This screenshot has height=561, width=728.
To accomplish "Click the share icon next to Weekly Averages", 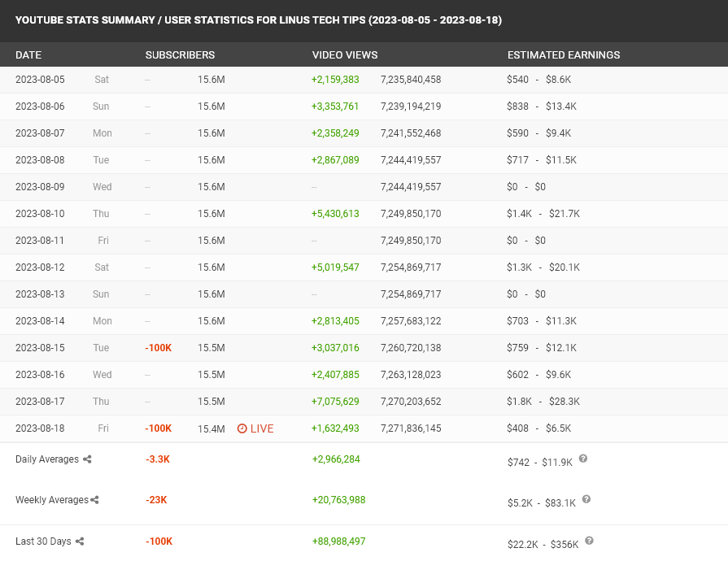I will click(94, 500).
